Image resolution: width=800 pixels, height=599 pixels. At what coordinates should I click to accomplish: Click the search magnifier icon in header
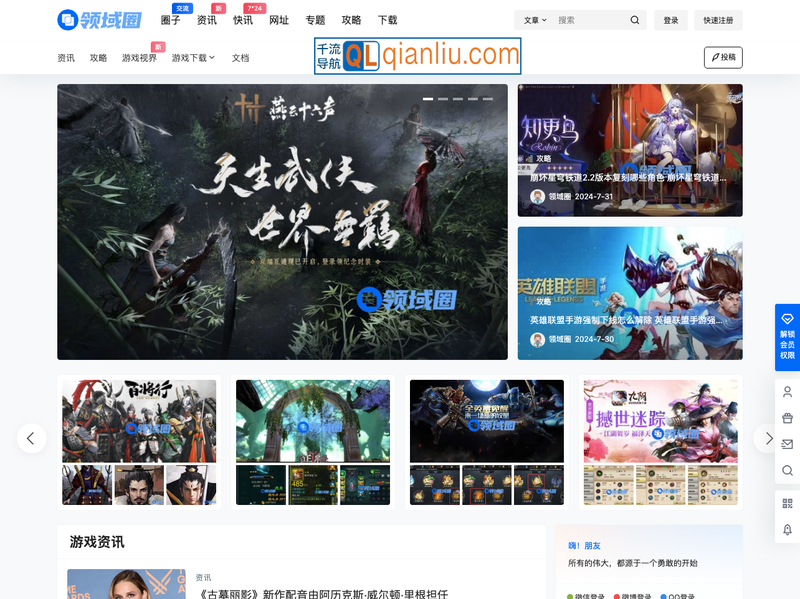[x=635, y=20]
